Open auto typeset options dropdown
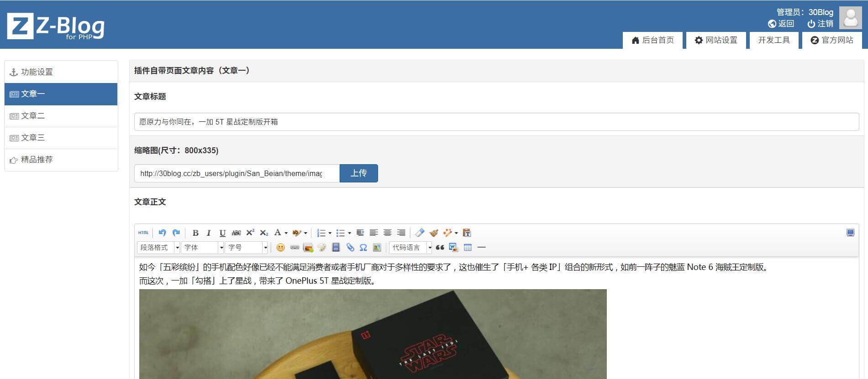The height and width of the screenshot is (379, 868). tap(456, 233)
